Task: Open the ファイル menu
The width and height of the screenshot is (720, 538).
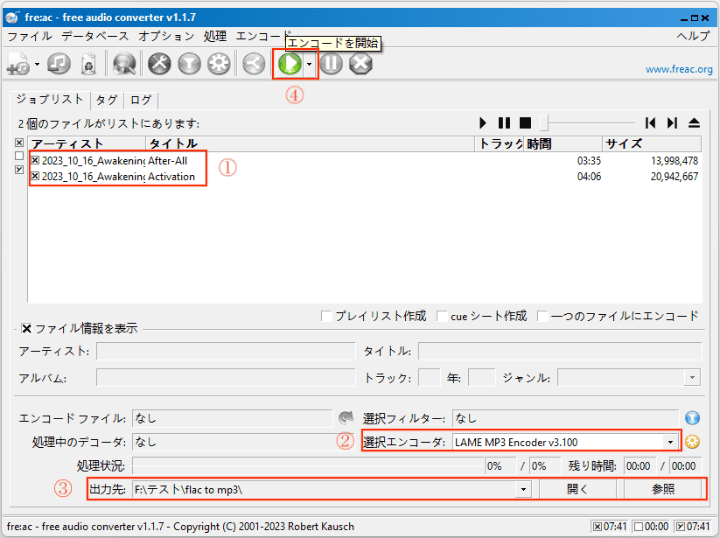Action: 30,36
